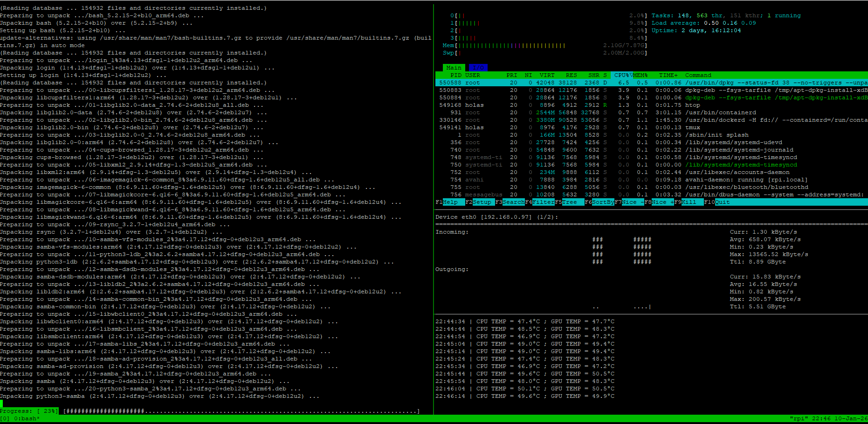Switch to the htop I/O tab

[478, 68]
